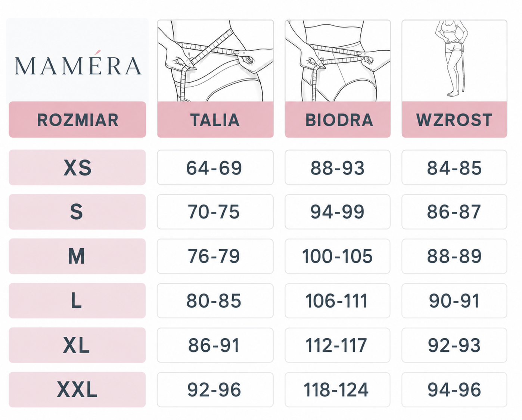Image resolution: width=522 pixels, height=420 pixels.
Task: Click the 94-96 height cell
Action: click(454, 389)
